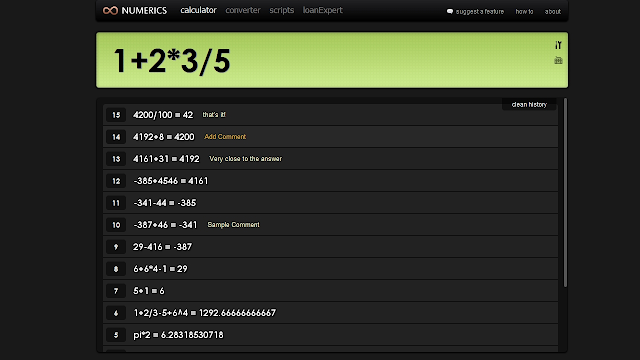Click the entry 6+6*4-1 = 29
This screenshot has height=360, width=640.
coord(160,269)
